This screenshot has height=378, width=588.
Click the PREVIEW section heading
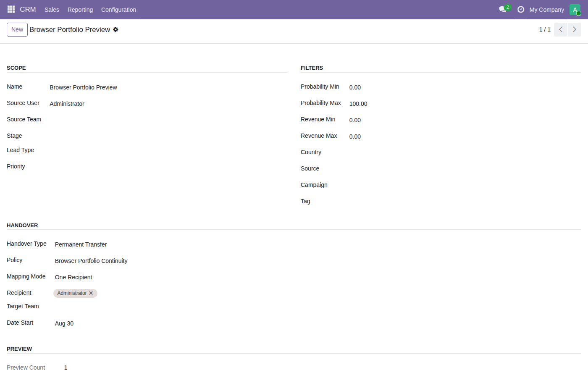click(x=19, y=349)
